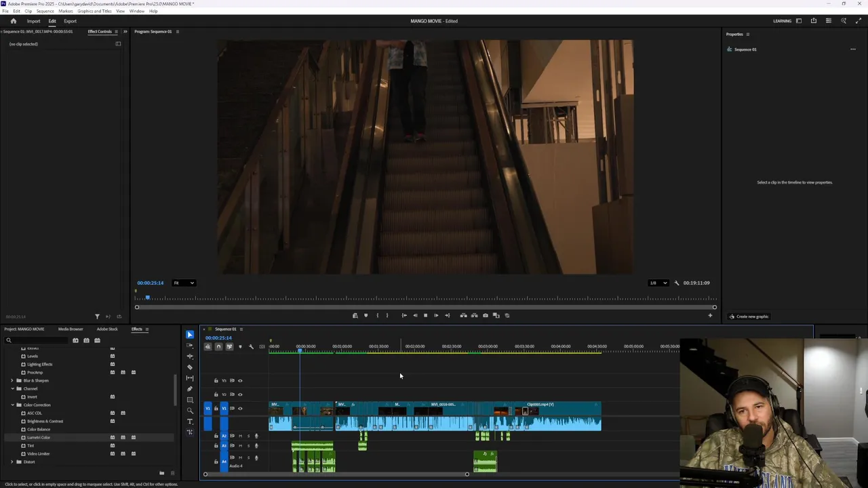Viewport: 868px width, 488px height.
Task: Switch to Project: MANGO MOVIE tab
Action: 24,329
